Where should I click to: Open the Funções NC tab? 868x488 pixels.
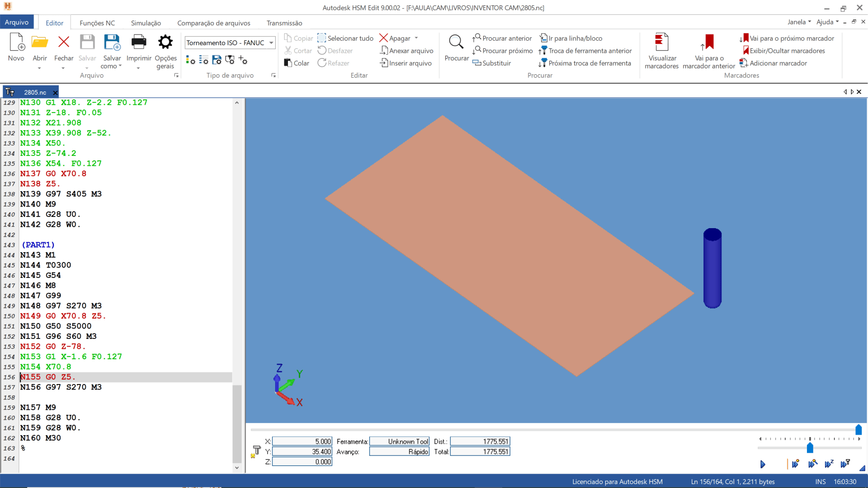[x=97, y=23]
